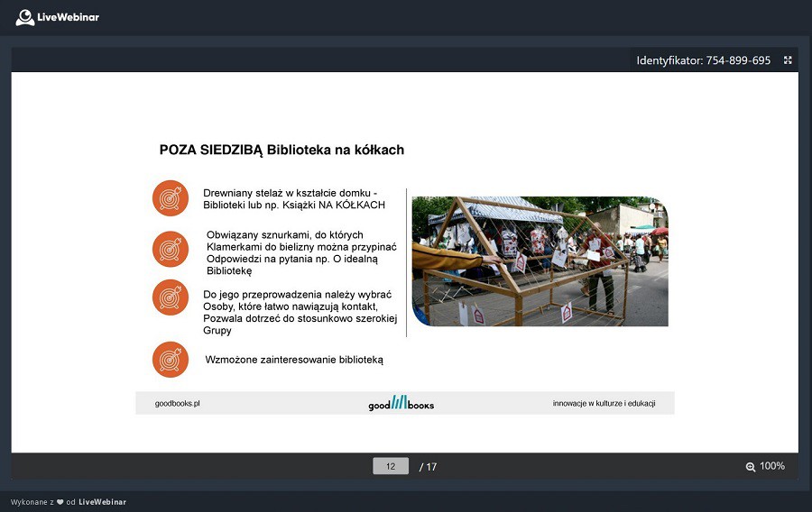Click the '/ 17' total pages text

tap(428, 467)
